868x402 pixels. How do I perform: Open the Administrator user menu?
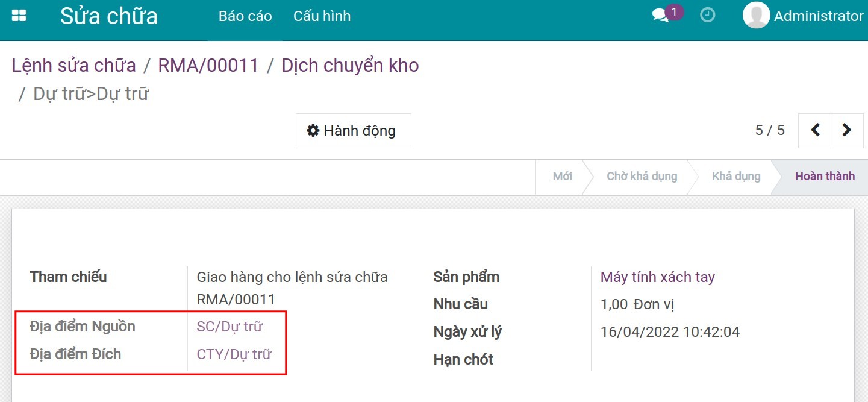804,16
